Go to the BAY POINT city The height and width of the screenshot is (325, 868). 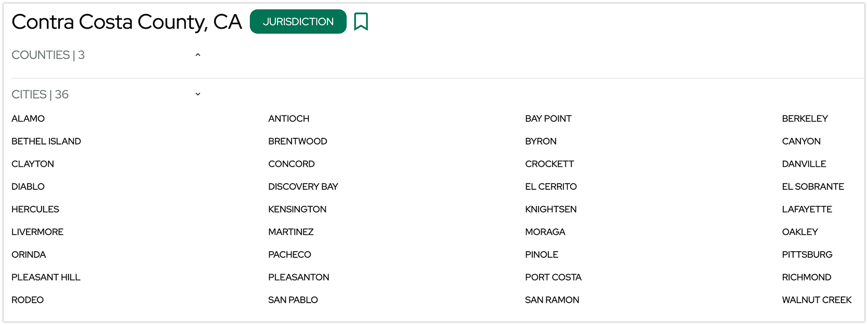coord(548,119)
